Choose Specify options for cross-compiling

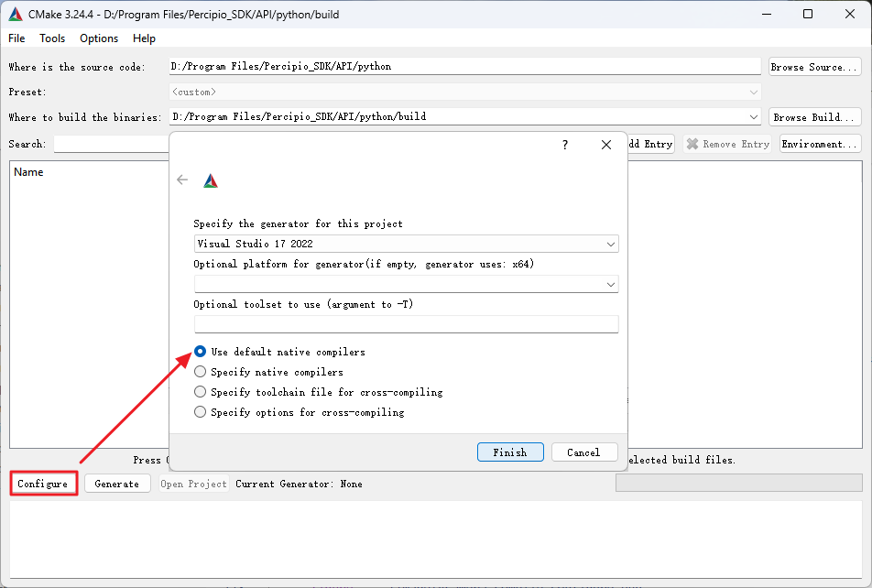pos(201,412)
